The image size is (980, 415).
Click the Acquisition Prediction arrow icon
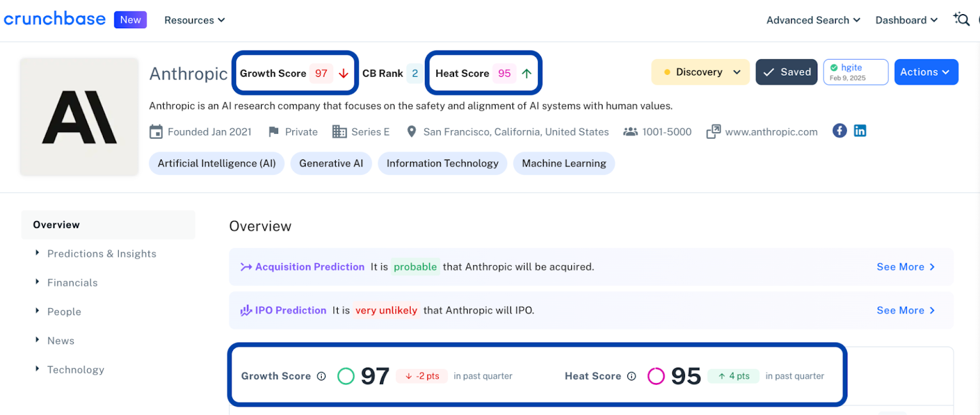click(x=246, y=267)
